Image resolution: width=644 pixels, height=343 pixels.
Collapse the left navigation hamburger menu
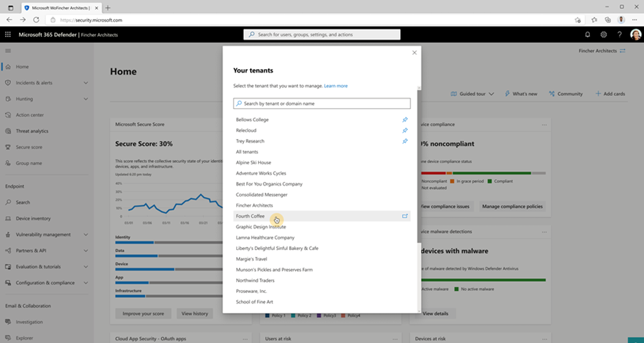click(x=8, y=51)
